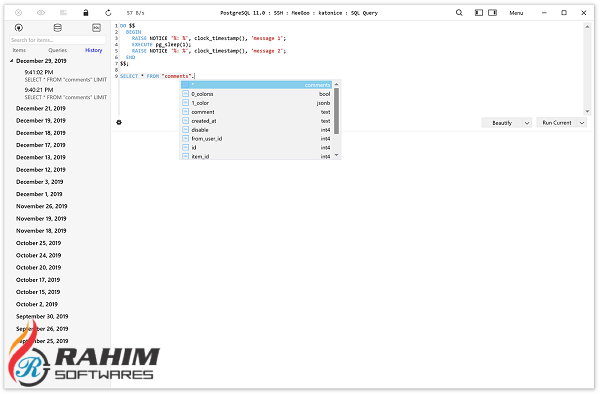Open the database icon in sidebar

[x=57, y=28]
